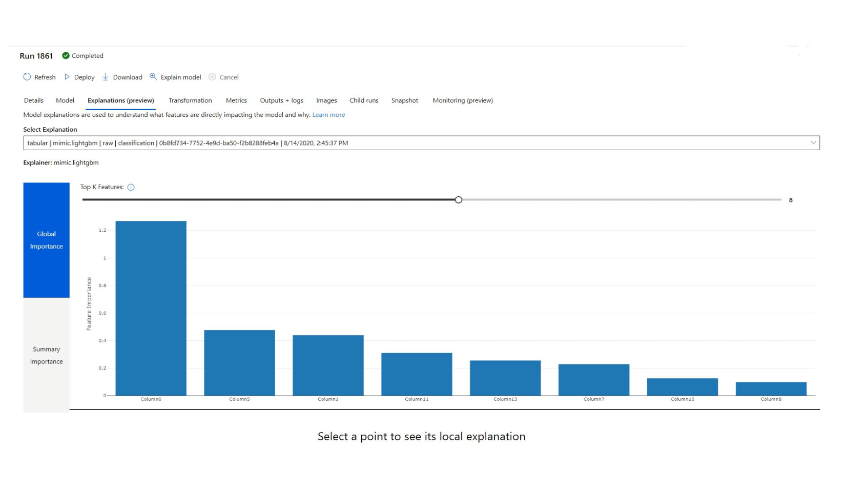Click the Column6 bar in chart
This screenshot has width=868, height=489.
(x=151, y=308)
